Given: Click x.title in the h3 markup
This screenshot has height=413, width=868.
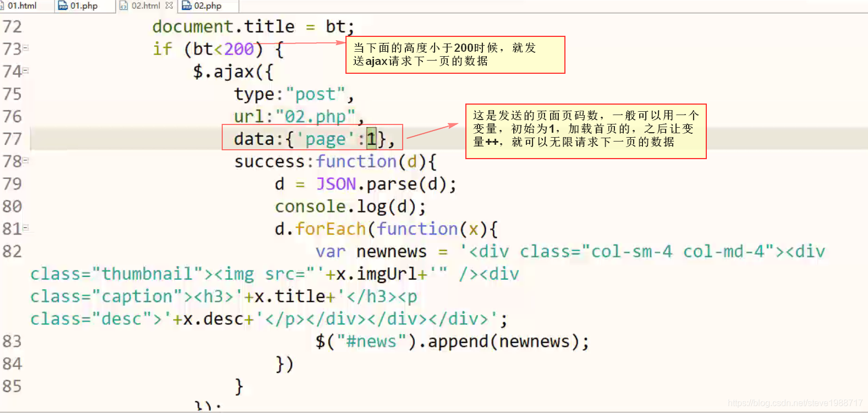Looking at the screenshot, I should pyautogui.click(x=290, y=297).
